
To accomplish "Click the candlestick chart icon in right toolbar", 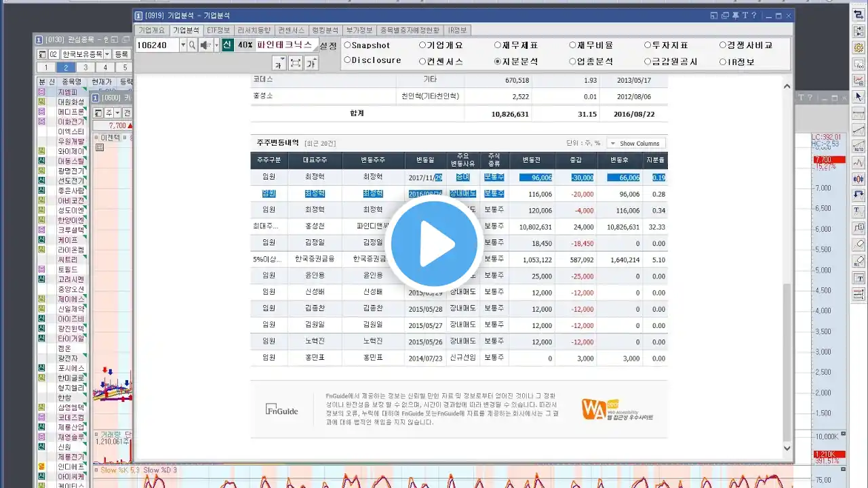I will point(859,180).
